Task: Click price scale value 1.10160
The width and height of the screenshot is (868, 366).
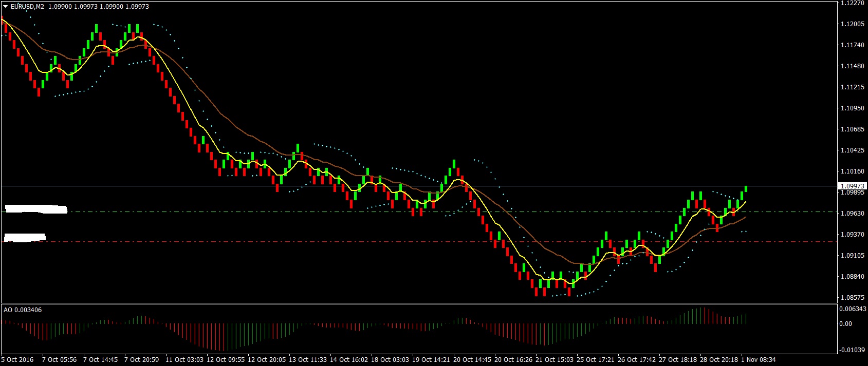Action: click(853, 171)
